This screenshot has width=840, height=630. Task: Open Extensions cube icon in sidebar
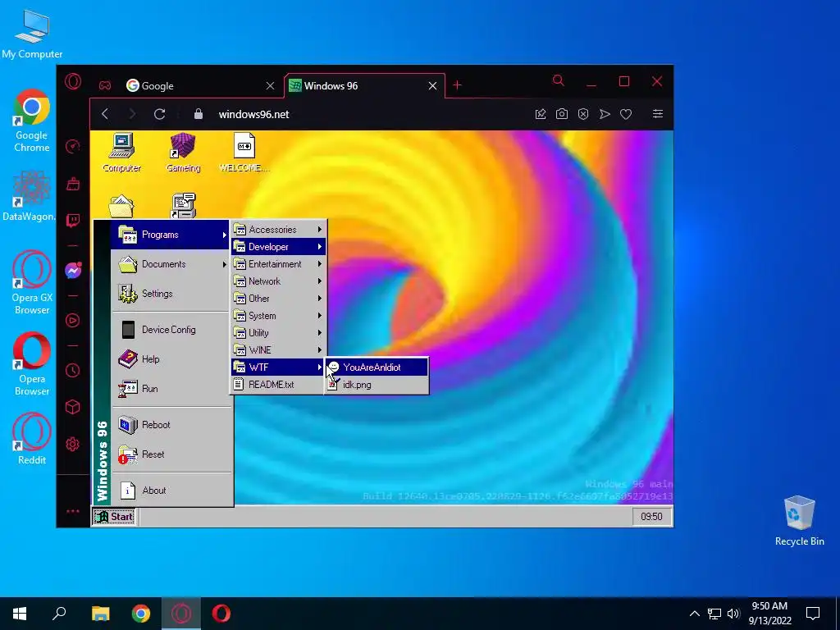pos(73,407)
